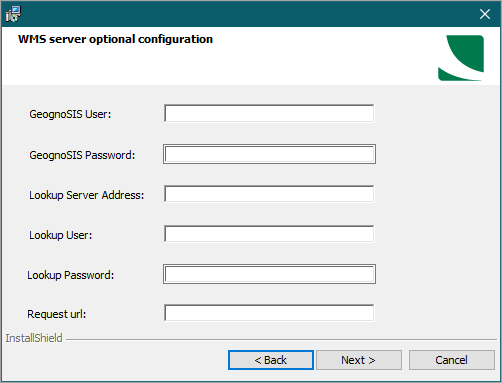
Task: Go back with the < Back button
Action: (x=271, y=360)
